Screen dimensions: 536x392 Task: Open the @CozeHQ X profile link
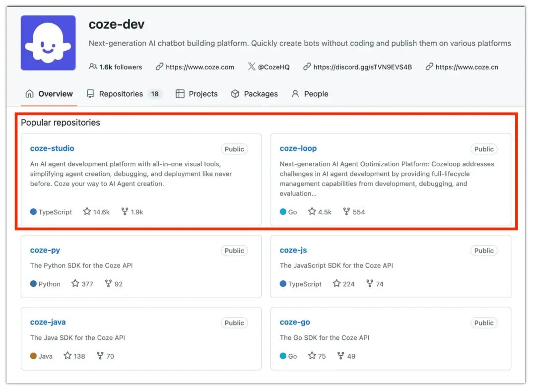(273, 67)
